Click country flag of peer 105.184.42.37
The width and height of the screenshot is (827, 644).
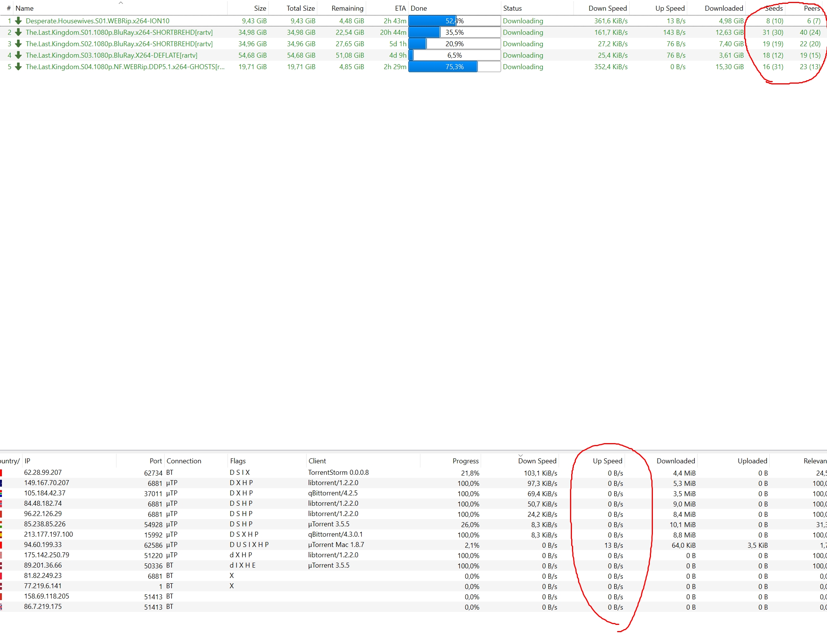[1, 494]
